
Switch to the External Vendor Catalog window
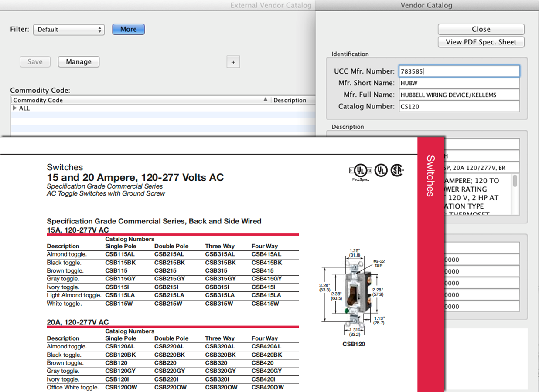pyautogui.click(x=270, y=5)
